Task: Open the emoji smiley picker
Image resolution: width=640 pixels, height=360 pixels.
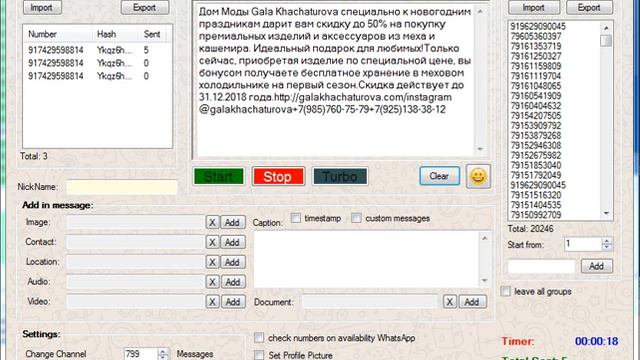Action: pos(478,176)
